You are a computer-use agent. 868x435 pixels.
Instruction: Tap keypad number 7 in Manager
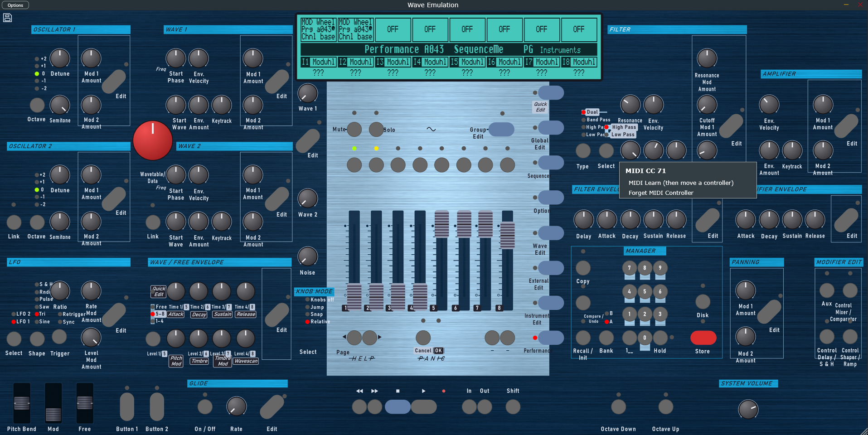[x=629, y=268]
